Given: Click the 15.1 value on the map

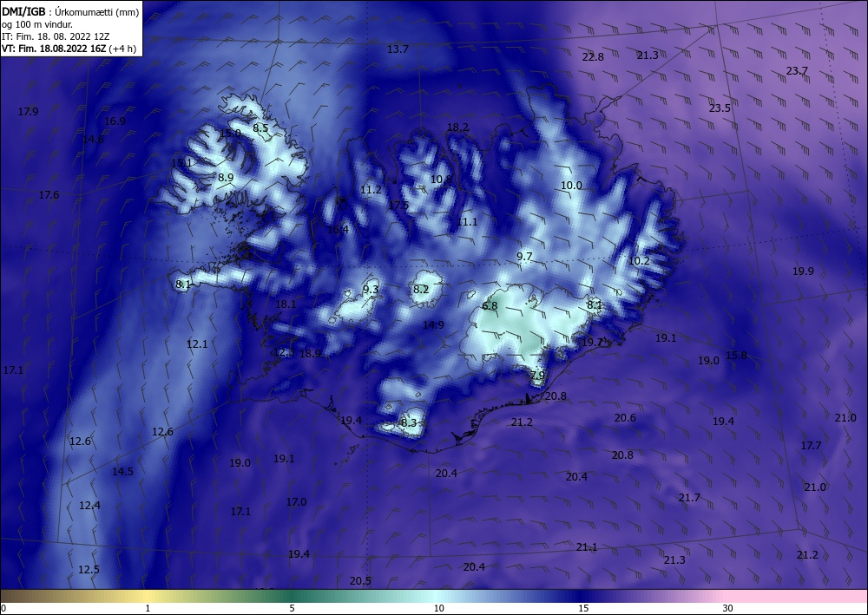Looking at the screenshot, I should point(181,162).
